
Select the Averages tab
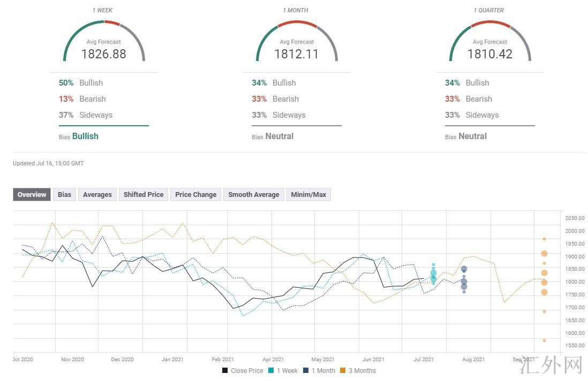[x=97, y=195]
